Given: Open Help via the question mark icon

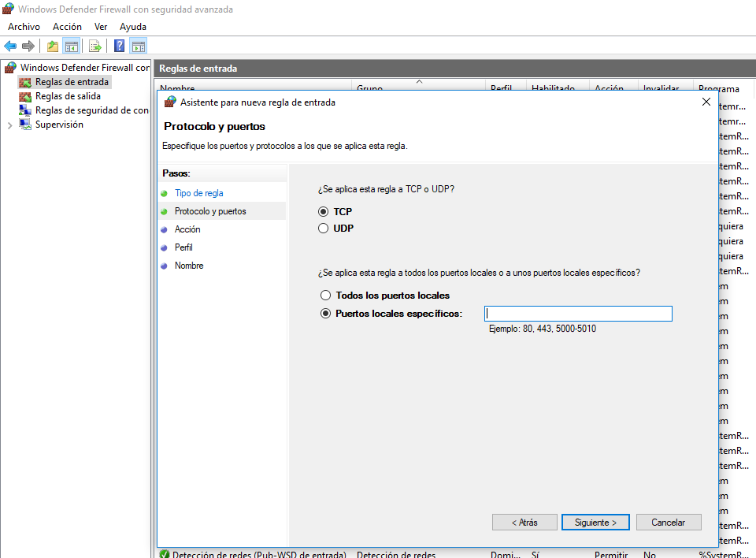Looking at the screenshot, I should (x=119, y=46).
